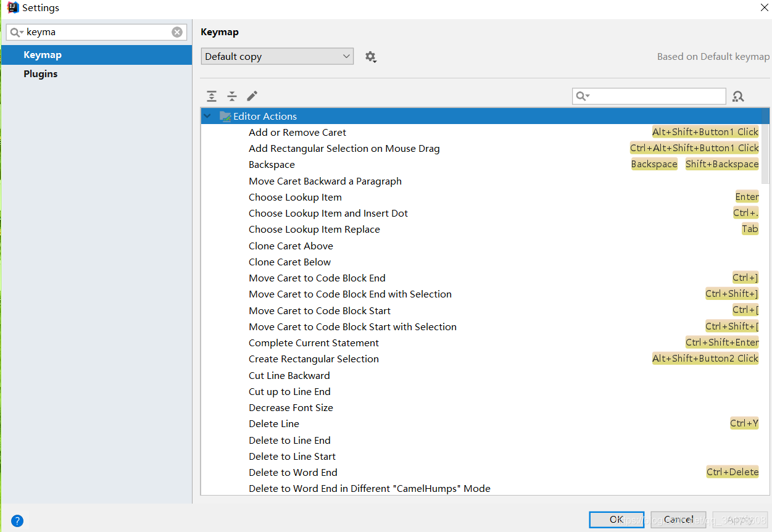
Task: Click Find Actions by Shortcut icon
Action: pos(738,96)
